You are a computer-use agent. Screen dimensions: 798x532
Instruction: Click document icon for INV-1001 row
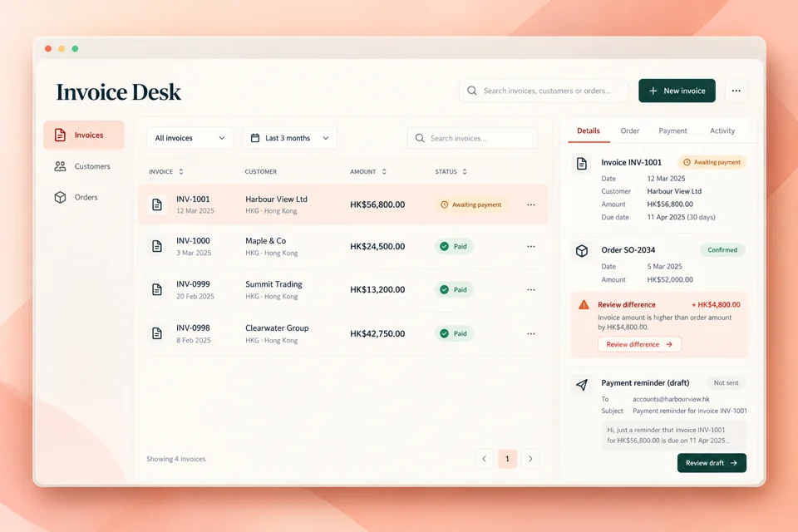click(157, 204)
